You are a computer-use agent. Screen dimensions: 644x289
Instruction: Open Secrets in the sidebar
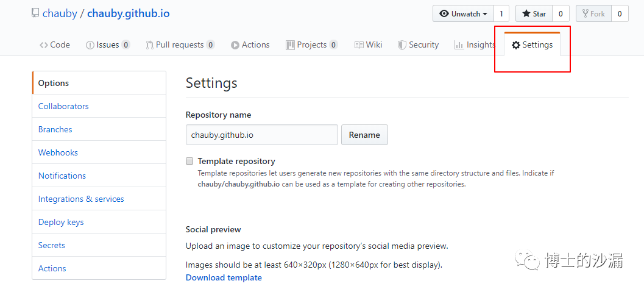(99, 245)
